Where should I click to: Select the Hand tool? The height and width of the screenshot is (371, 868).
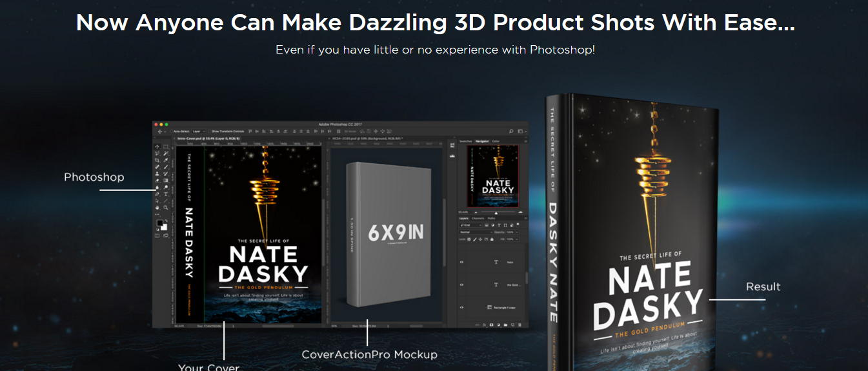(157, 208)
